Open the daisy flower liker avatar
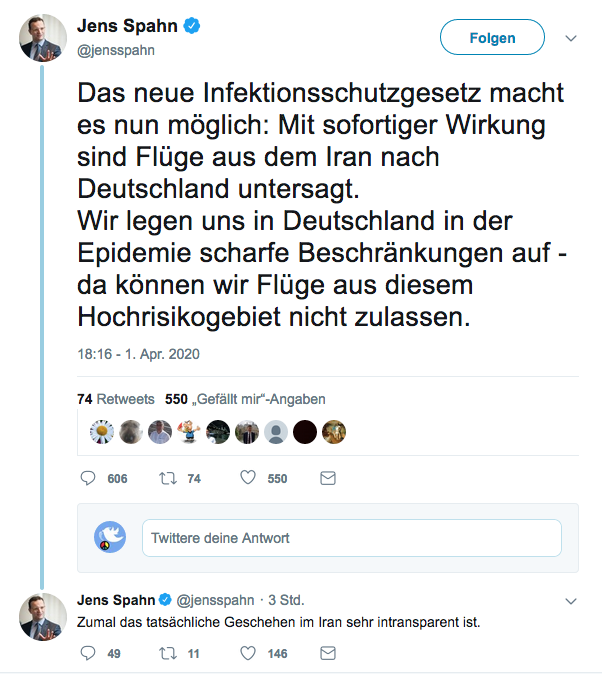The image size is (602, 674). click(101, 431)
